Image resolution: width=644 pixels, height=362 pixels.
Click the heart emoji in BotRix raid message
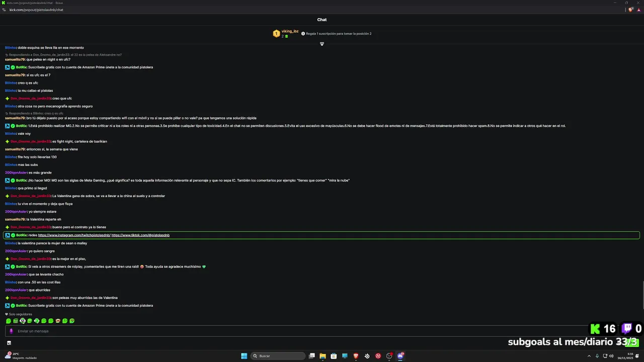204,266
